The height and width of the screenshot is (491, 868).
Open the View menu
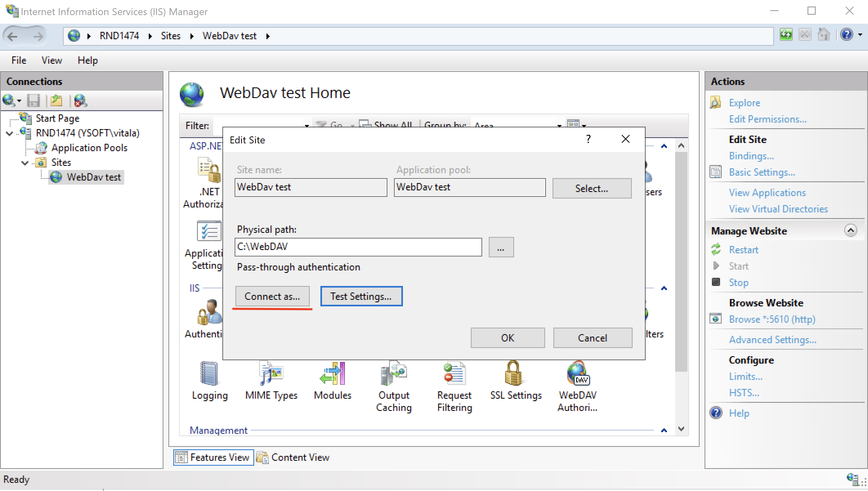[x=51, y=60]
